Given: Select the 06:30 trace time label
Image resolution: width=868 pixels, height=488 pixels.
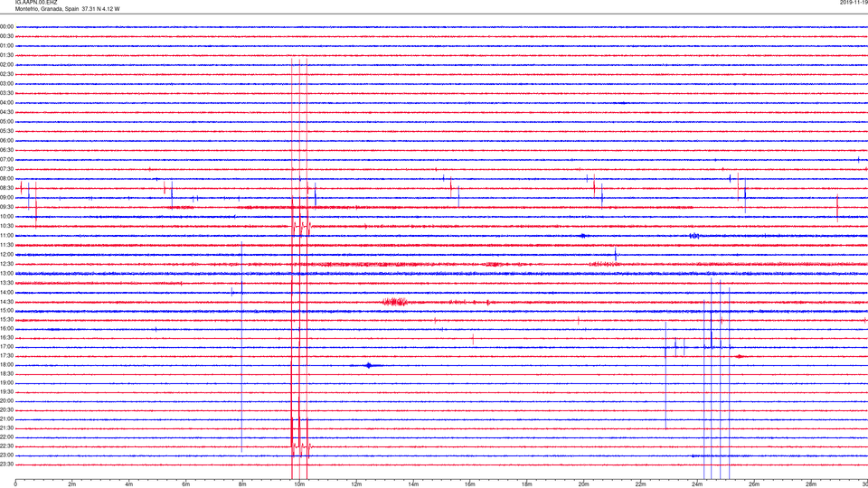Looking at the screenshot, I should [x=6, y=150].
